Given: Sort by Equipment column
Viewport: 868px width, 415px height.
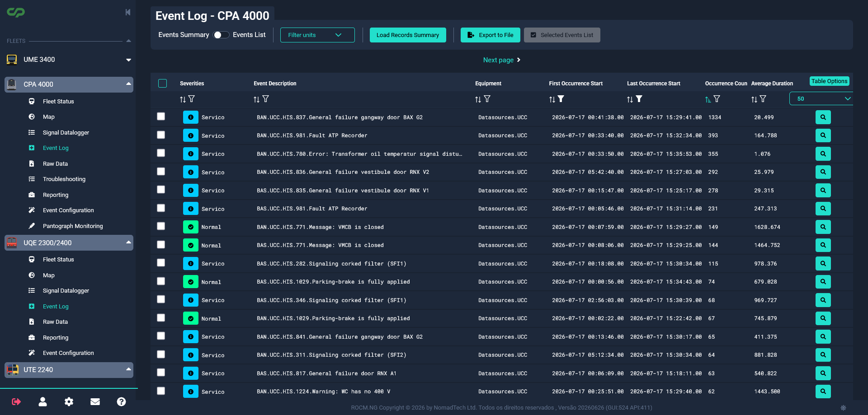Looking at the screenshot, I should tap(478, 99).
